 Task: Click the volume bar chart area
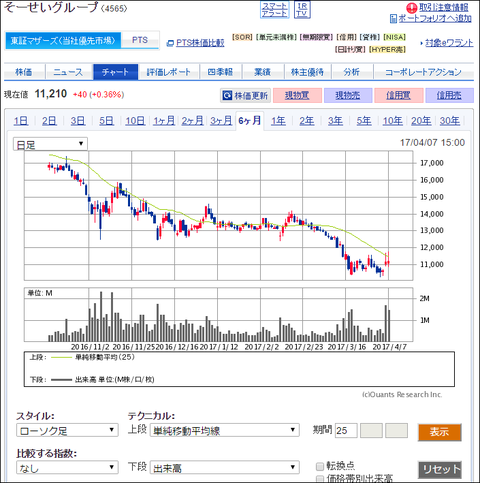(x=219, y=315)
